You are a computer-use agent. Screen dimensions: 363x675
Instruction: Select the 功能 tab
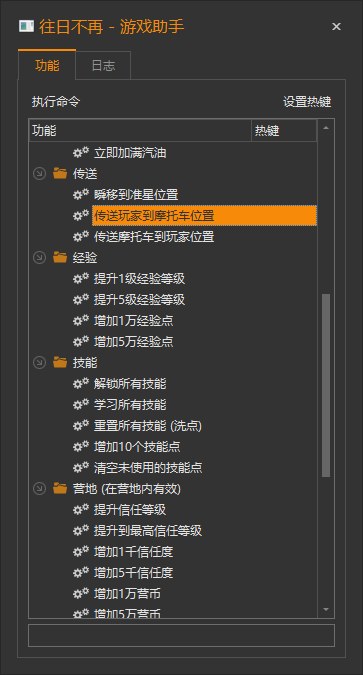(x=47, y=65)
